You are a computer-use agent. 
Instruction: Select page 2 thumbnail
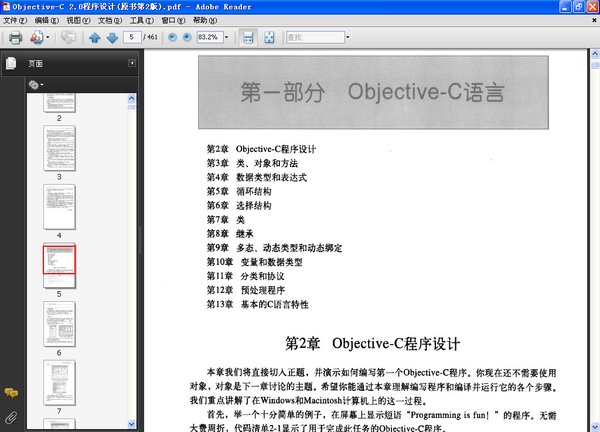[x=59, y=103]
